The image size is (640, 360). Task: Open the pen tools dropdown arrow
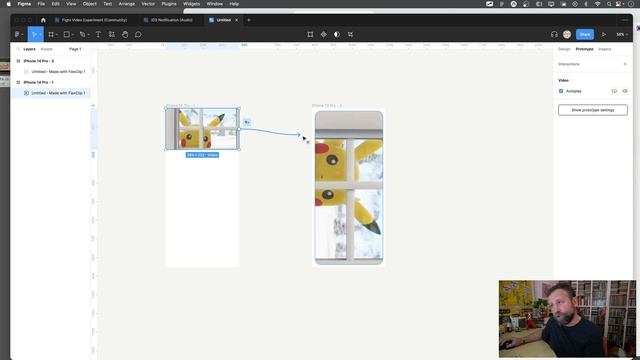[x=88, y=35]
